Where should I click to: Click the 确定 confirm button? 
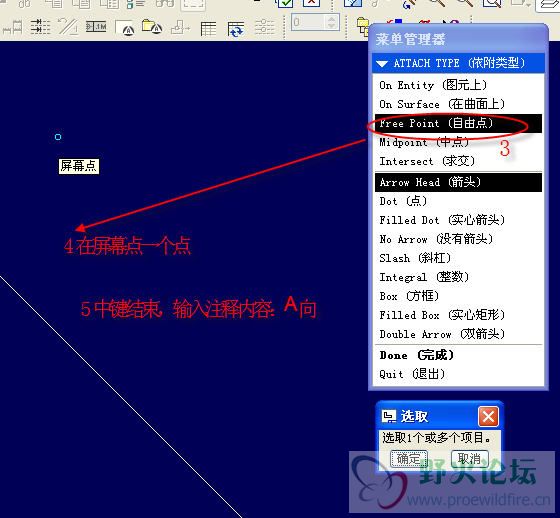tap(409, 459)
